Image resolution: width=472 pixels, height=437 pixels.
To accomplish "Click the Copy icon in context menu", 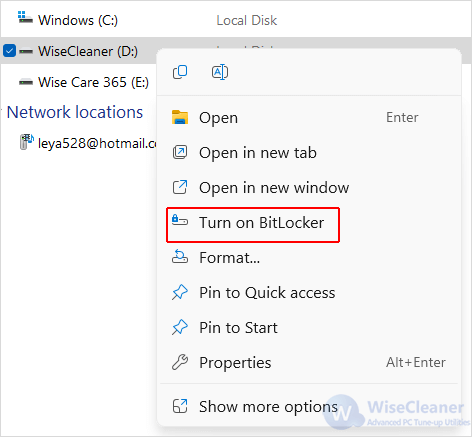I will pos(180,72).
